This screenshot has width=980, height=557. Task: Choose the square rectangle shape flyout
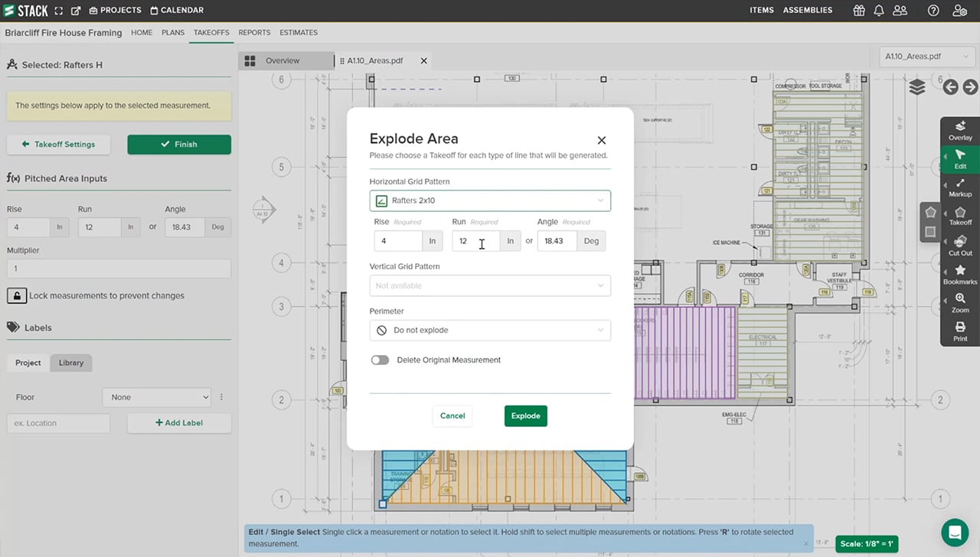931,232
